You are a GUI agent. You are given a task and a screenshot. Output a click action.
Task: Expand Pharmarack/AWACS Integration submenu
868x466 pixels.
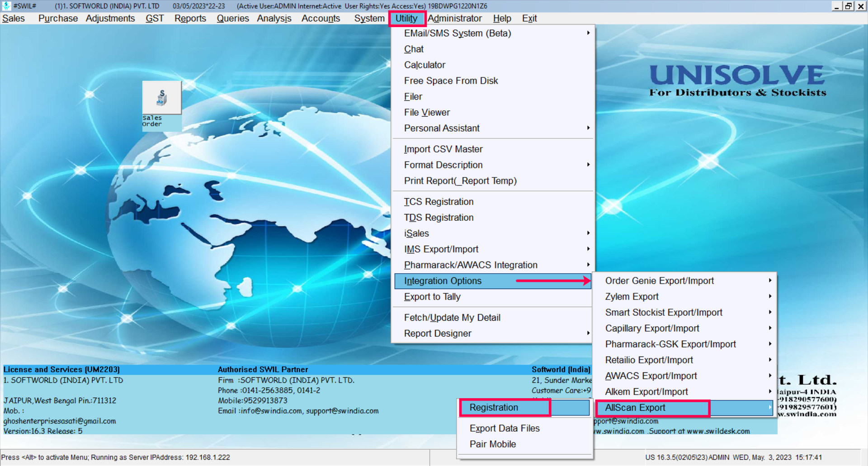[x=493, y=265]
